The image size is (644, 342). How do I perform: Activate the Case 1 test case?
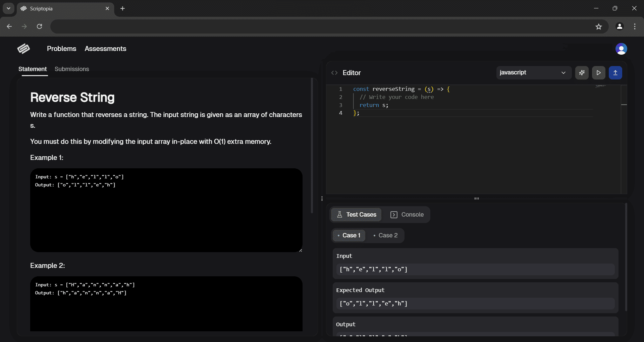click(x=349, y=235)
